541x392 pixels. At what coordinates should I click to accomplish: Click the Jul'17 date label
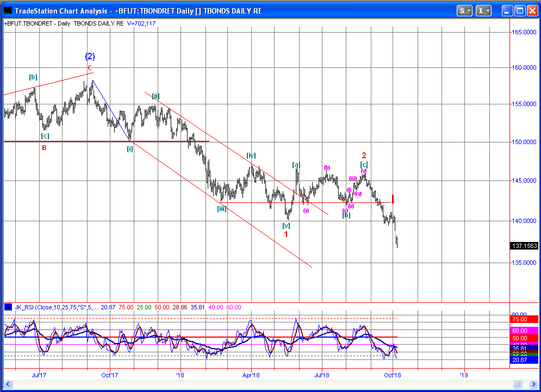pyautogui.click(x=39, y=375)
